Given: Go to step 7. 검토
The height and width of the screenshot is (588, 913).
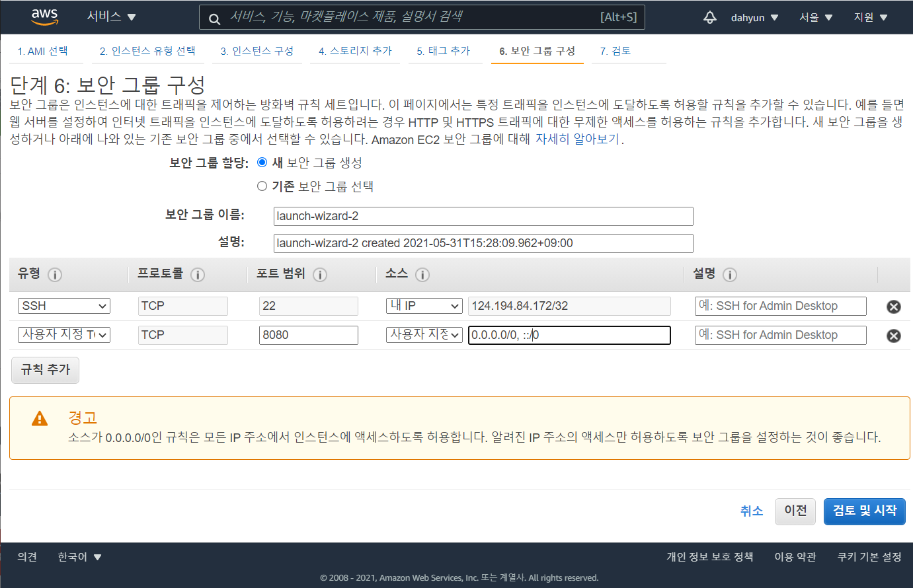Looking at the screenshot, I should pyautogui.click(x=615, y=51).
